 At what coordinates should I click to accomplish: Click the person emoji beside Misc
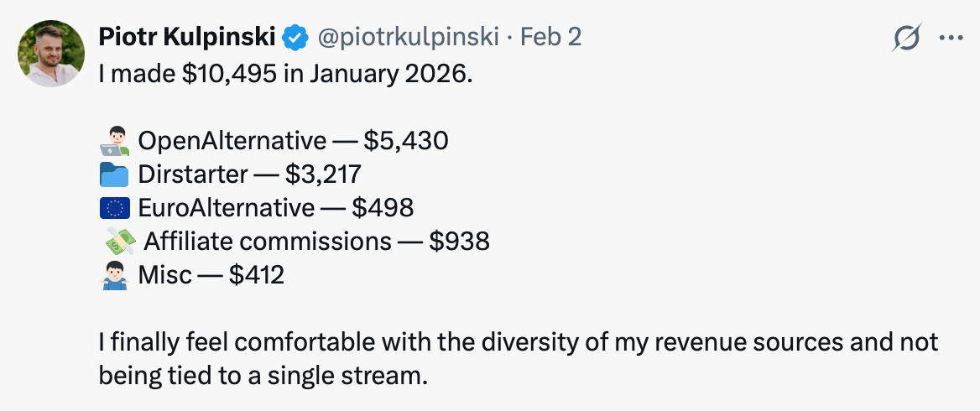pyautogui.click(x=113, y=275)
